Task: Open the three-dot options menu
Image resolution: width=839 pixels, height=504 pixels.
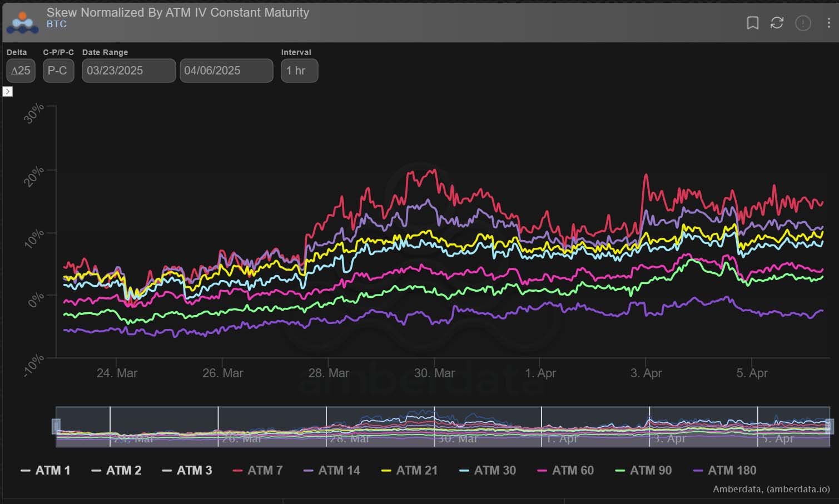Action: 828,23
